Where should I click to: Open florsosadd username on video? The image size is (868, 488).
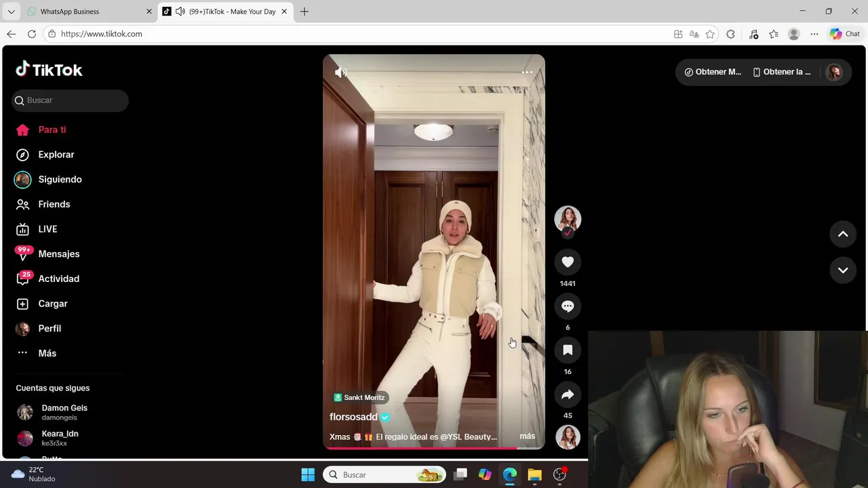353,417
